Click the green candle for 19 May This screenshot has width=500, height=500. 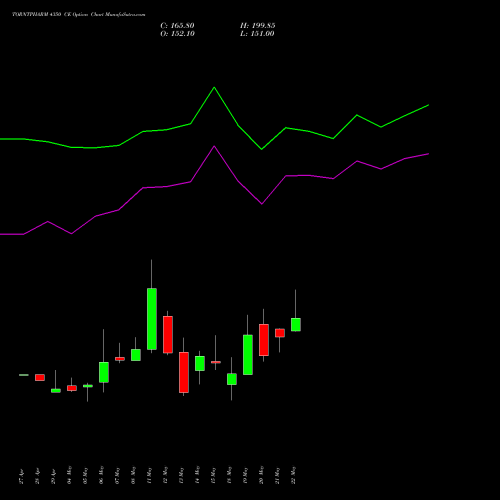click(x=248, y=355)
